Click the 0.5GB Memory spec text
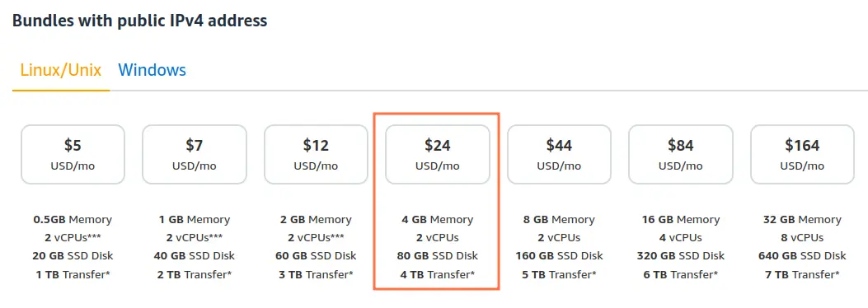 click(73, 220)
